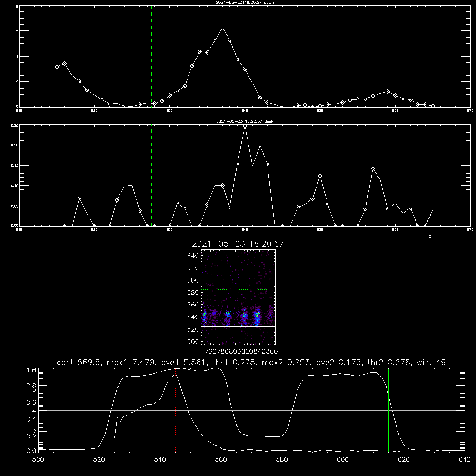Click the spectrogram y-axis label "560"
Image resolution: width=476 pixels, height=476 pixels.
[x=193, y=305]
